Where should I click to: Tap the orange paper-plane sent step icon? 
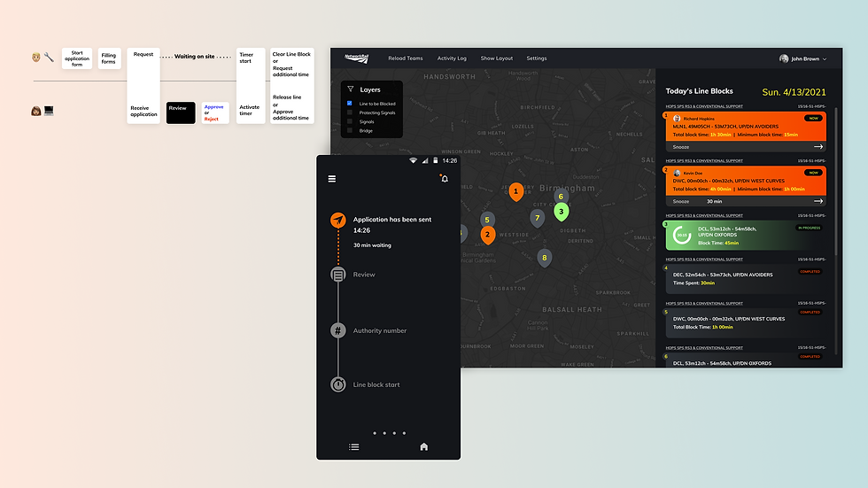tap(338, 220)
